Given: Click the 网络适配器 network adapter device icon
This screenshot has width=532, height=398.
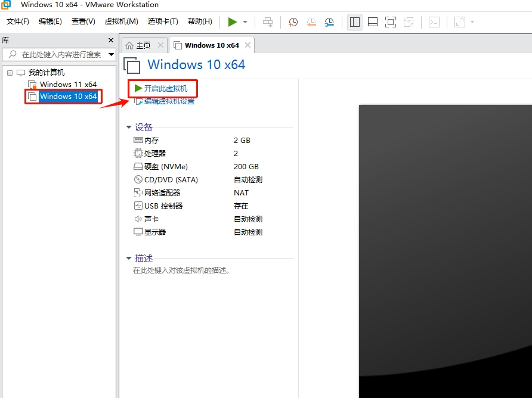Looking at the screenshot, I should tap(139, 192).
